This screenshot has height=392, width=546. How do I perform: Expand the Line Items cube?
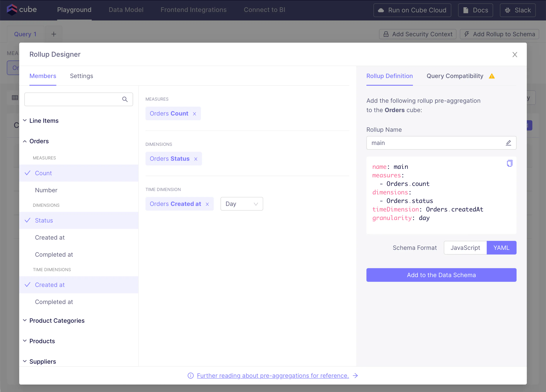(x=44, y=121)
